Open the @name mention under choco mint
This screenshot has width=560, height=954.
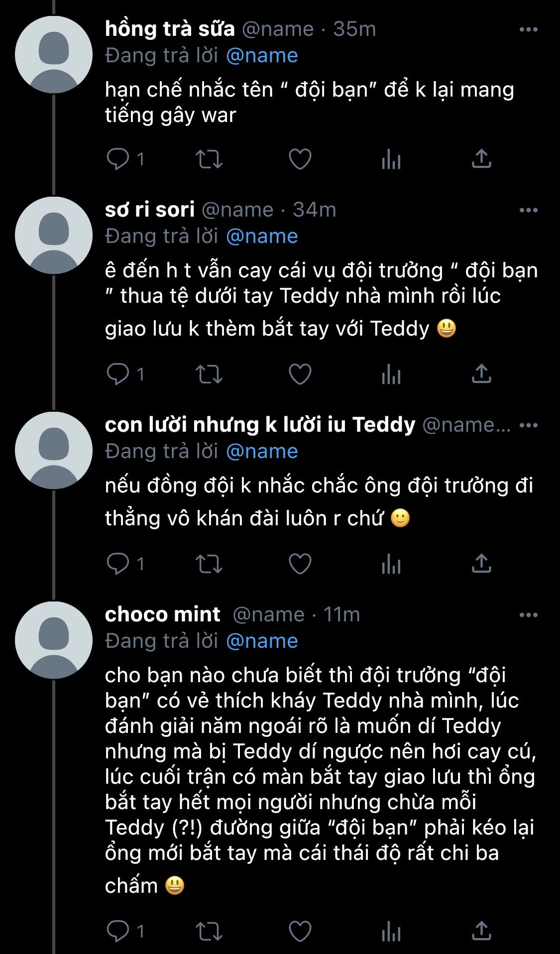coord(262,641)
